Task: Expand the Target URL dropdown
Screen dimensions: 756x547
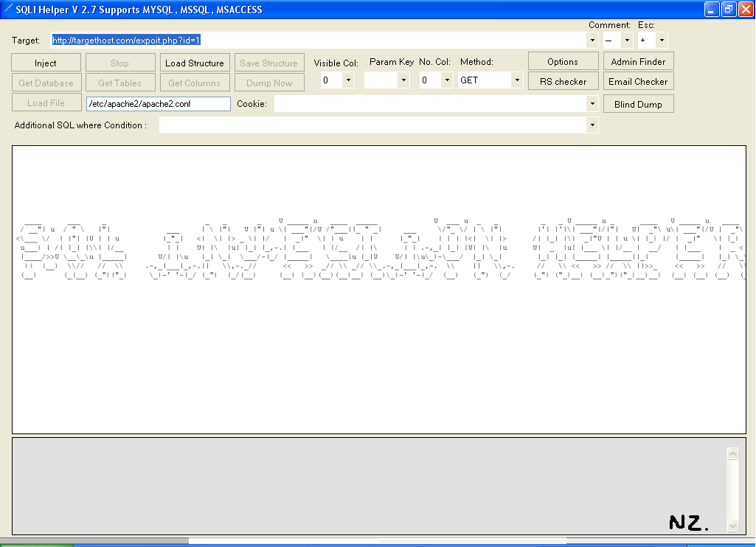Action: click(x=592, y=41)
